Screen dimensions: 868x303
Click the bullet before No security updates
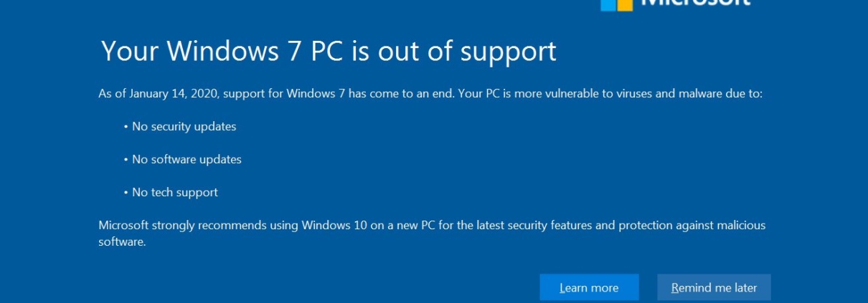pyautogui.click(x=126, y=127)
